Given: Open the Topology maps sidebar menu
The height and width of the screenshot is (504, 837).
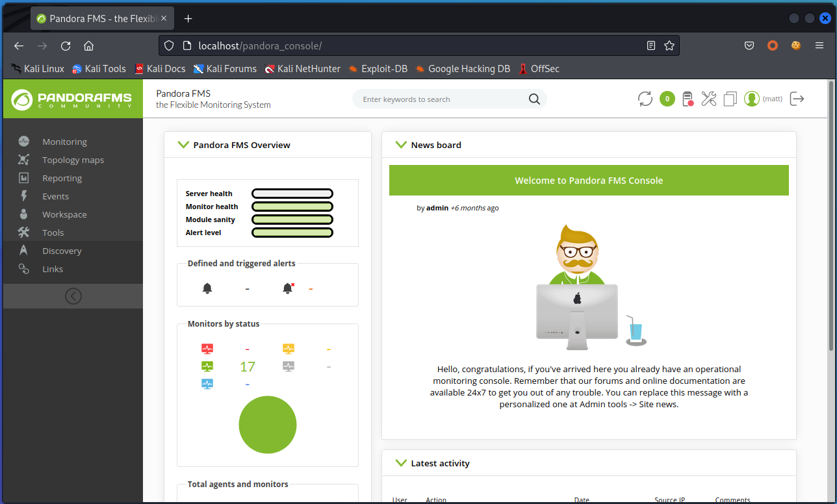Looking at the screenshot, I should point(72,160).
